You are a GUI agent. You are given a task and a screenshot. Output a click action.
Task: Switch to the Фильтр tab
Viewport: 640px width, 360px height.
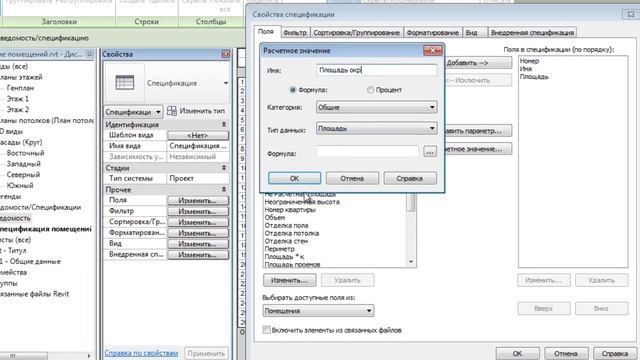[x=295, y=33]
